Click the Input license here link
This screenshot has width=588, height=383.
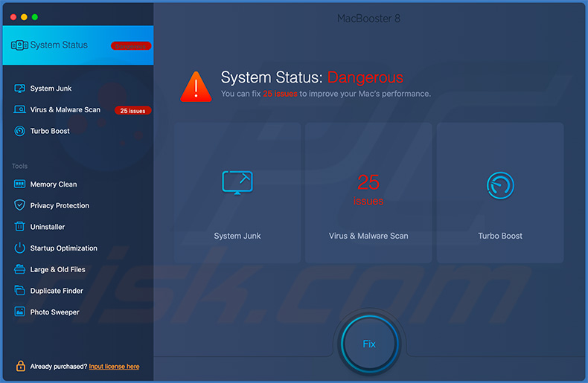click(x=114, y=366)
